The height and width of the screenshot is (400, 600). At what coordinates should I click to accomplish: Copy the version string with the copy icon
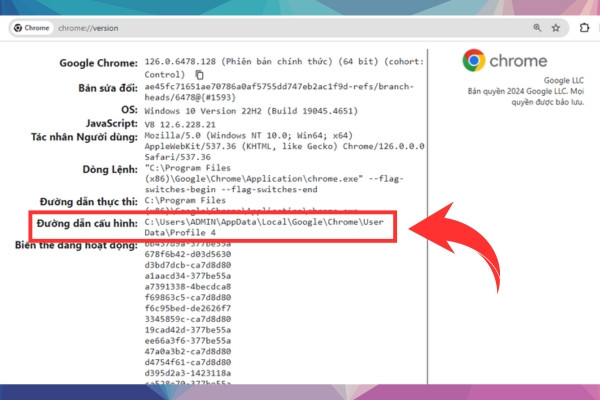[199, 75]
